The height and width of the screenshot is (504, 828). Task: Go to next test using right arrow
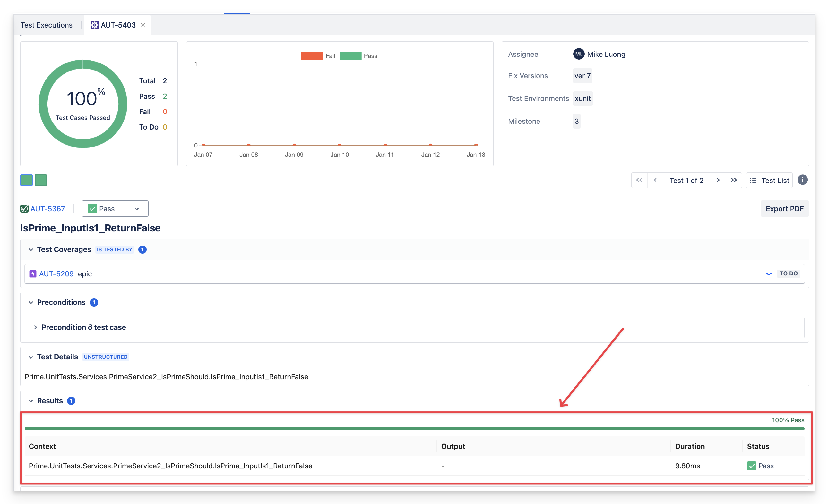718,180
